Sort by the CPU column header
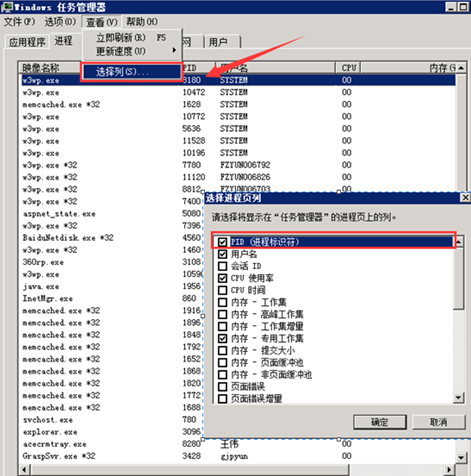 pyautogui.click(x=348, y=68)
